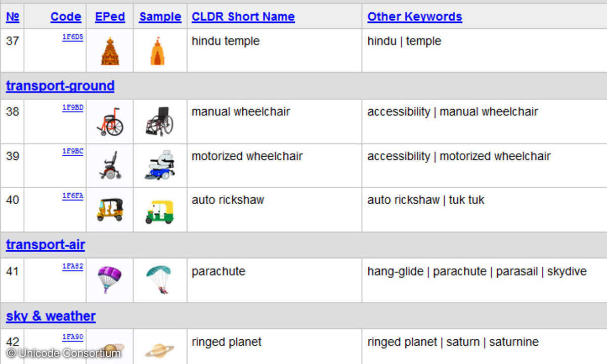Viewport: 607px width, 364px height.
Task: Open the transport-air section link
Action: [46, 245]
